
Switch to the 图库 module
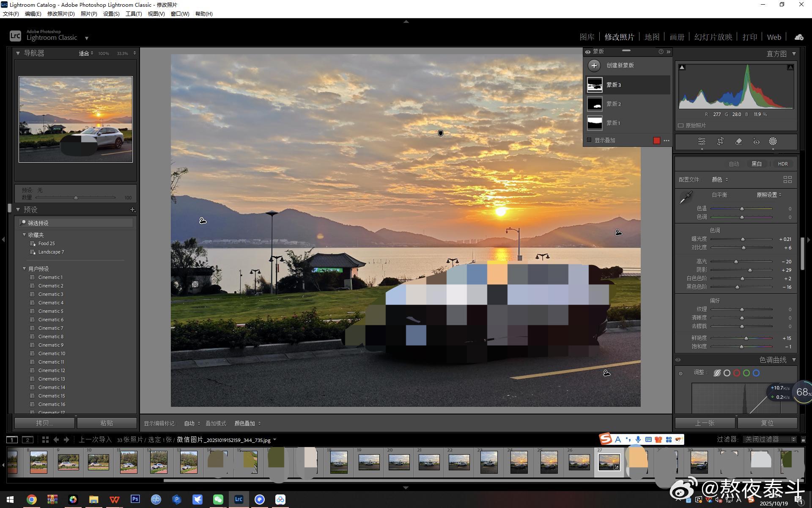(x=587, y=37)
